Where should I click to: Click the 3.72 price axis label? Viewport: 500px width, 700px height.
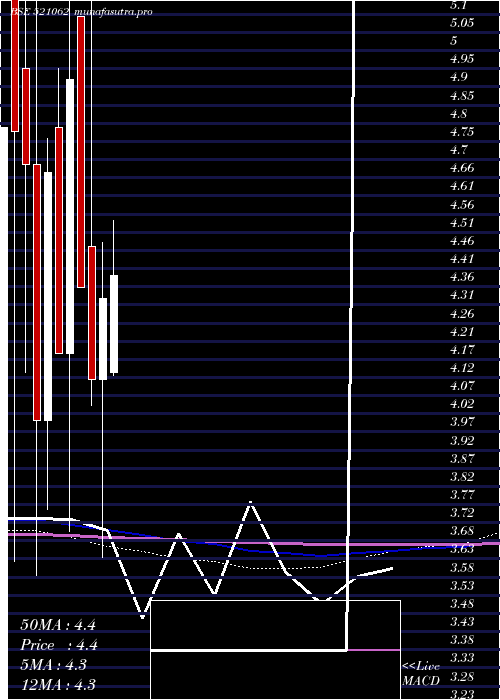(462, 512)
